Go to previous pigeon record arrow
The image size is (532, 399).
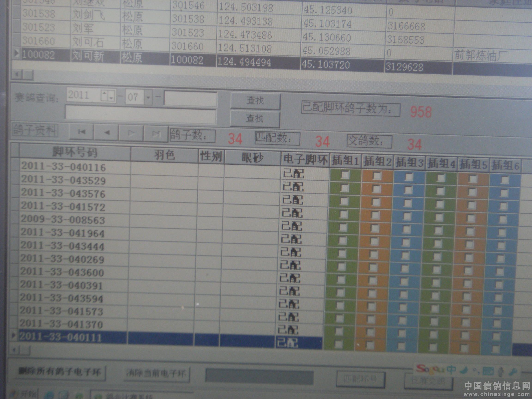107,133
